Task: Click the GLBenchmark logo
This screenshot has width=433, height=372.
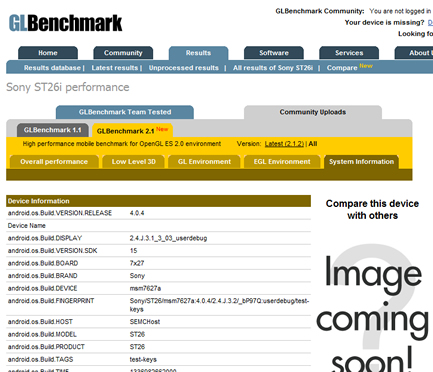Action: 65,23
